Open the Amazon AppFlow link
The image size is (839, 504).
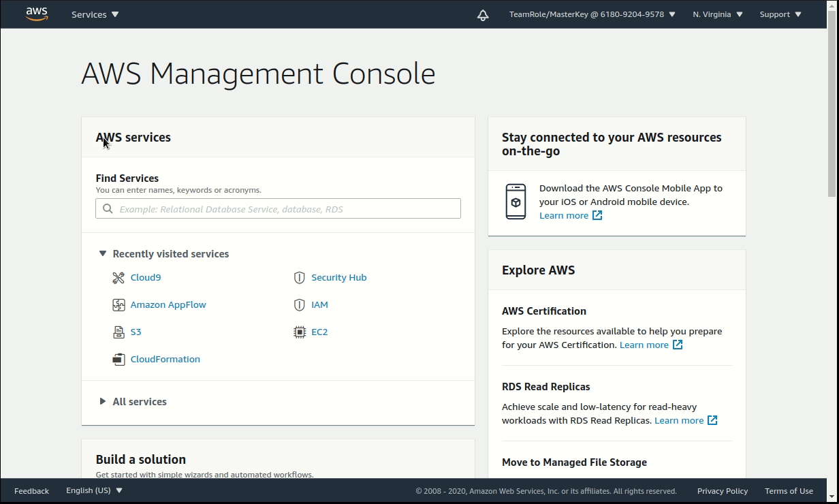point(168,305)
